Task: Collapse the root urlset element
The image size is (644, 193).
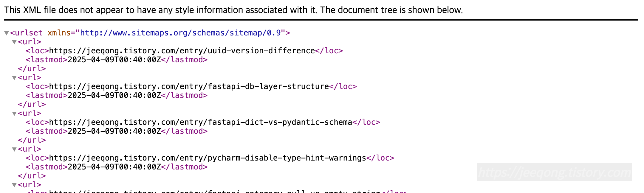Action: point(7,33)
